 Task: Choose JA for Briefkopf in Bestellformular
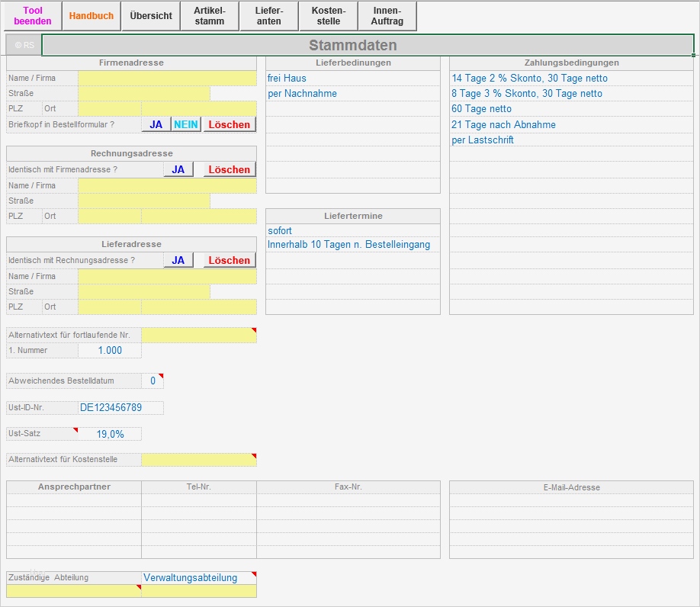click(156, 124)
